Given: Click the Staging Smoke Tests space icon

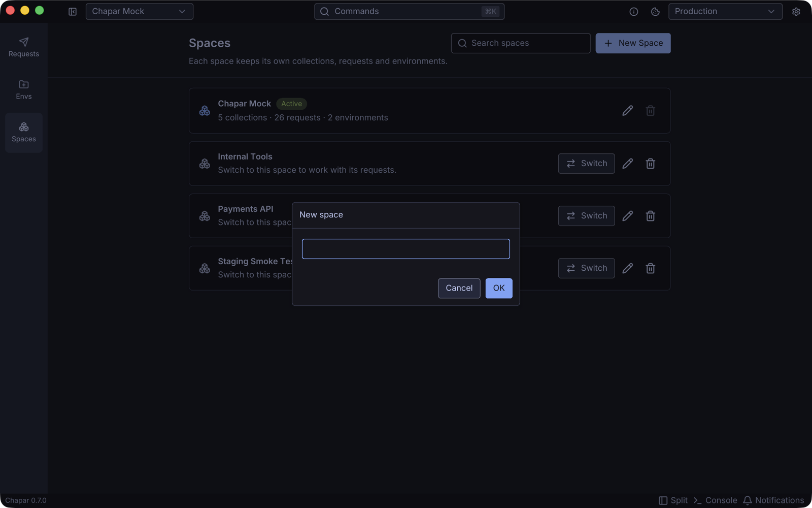Looking at the screenshot, I should click(x=205, y=268).
